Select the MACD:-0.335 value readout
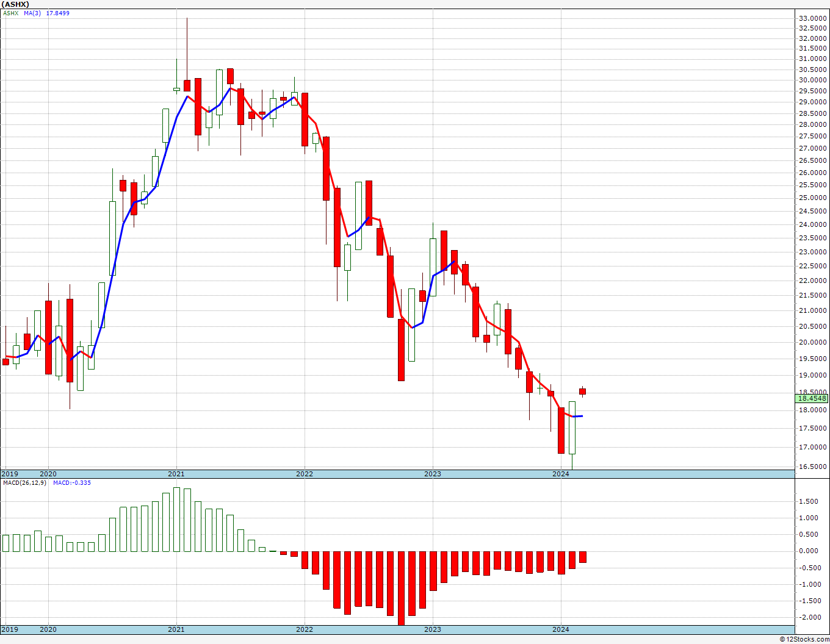This screenshot has height=644, width=830. 72,483
